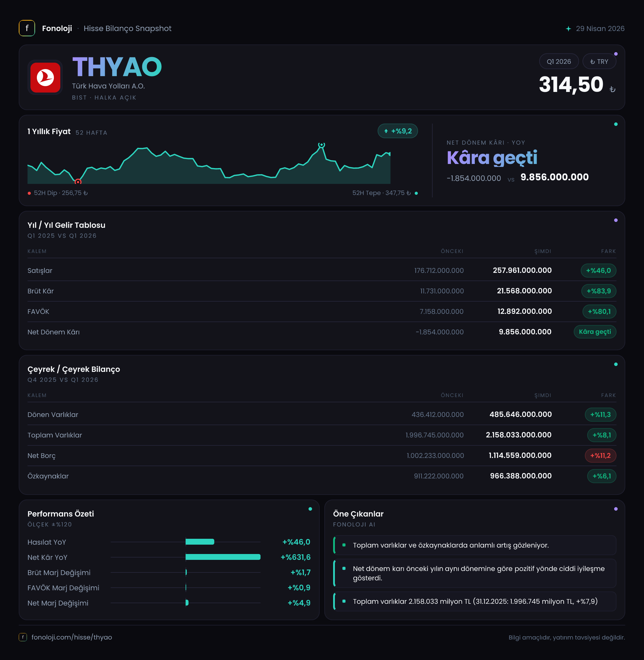Screen dimensions: 644x660
Task: Click the Fonoloji "f" logo in the header
Action: pyautogui.click(x=27, y=28)
